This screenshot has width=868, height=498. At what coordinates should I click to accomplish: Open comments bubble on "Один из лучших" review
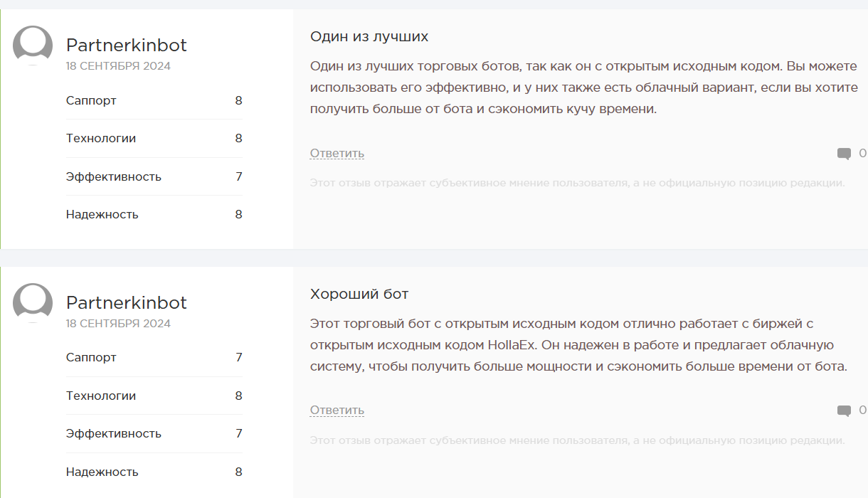point(844,154)
